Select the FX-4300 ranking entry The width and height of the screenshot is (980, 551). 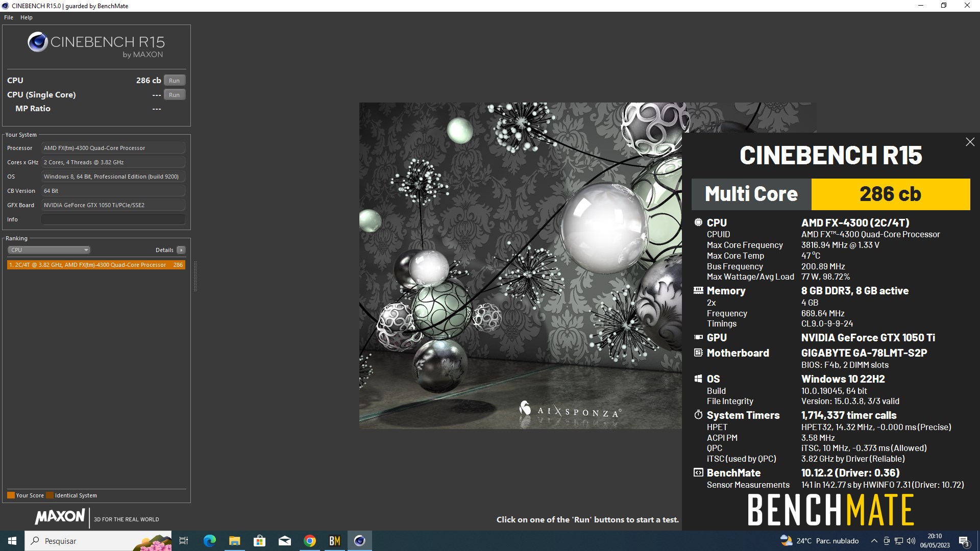(96, 265)
